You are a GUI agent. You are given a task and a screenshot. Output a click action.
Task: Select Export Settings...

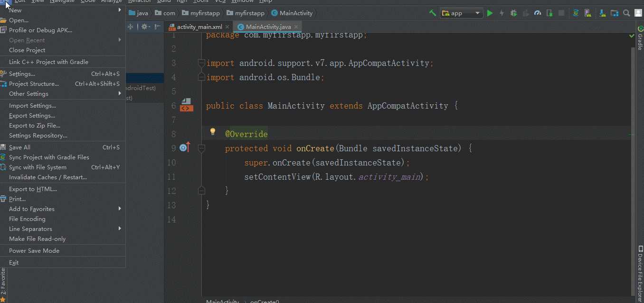[x=63, y=115]
